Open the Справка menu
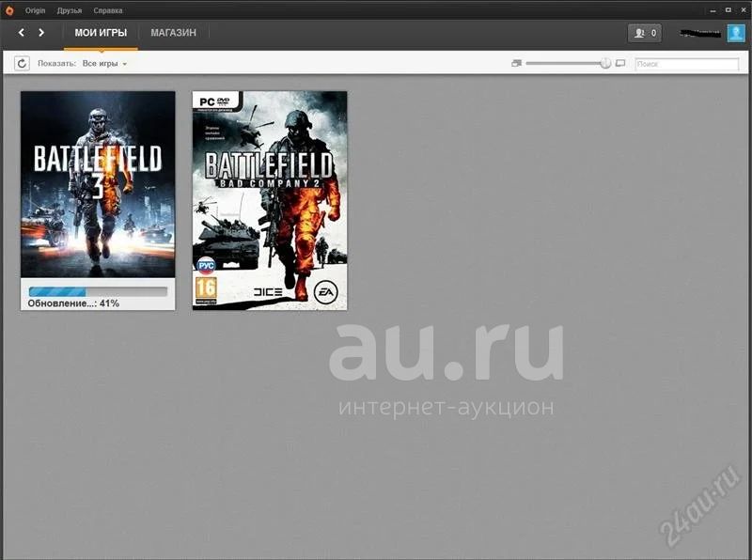This screenshot has width=752, height=560. 108,10
